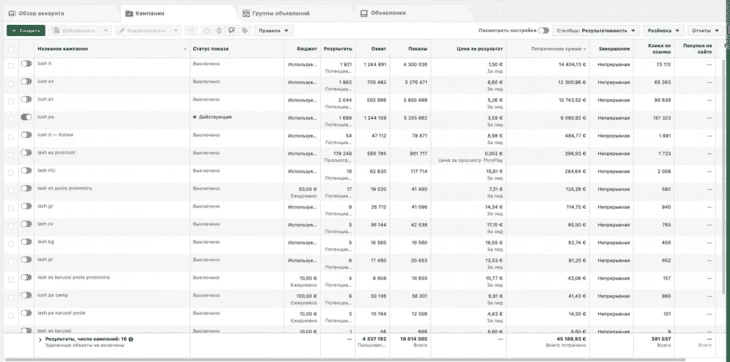730x362 pixels.
Task: Open the lash es posle prosmotra campaign
Action: coord(64,188)
